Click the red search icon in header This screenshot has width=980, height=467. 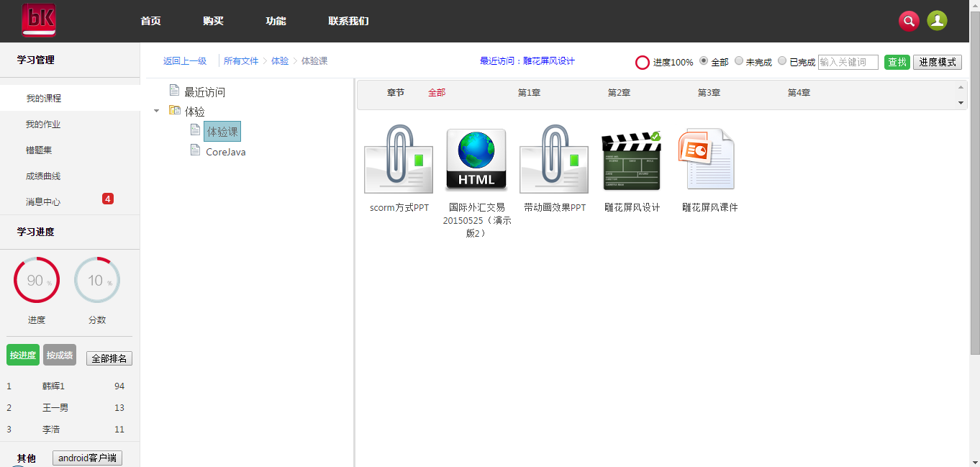909,21
